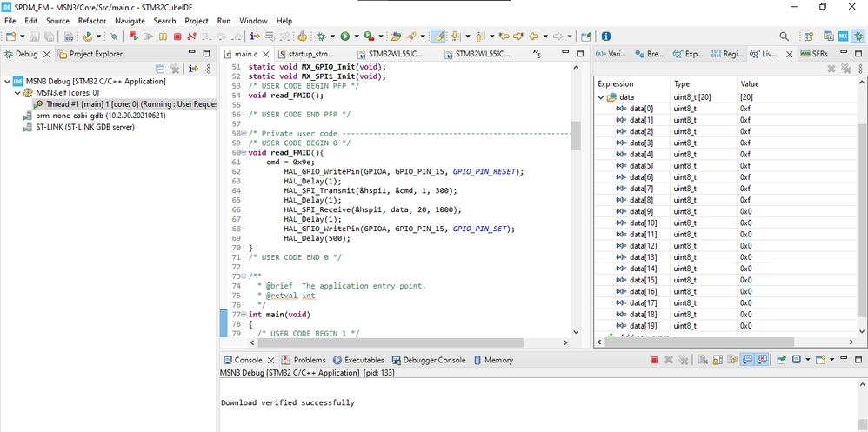Click the Expression column header
This screenshot has height=432, width=868.
tap(631, 84)
